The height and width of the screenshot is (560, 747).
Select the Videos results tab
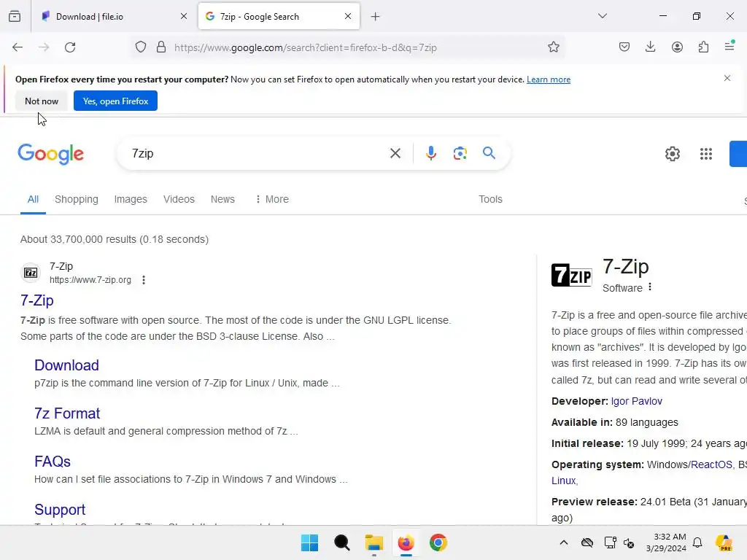[179, 199]
